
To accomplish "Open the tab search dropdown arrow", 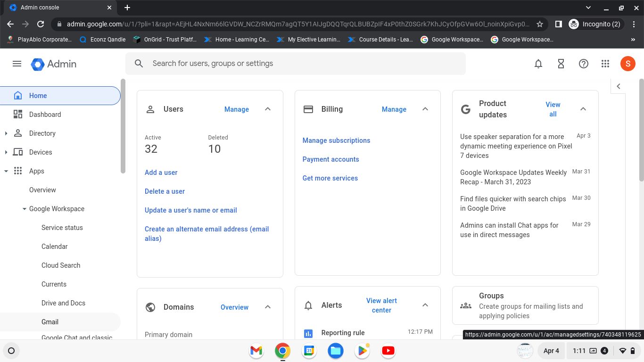I will coord(588,8).
